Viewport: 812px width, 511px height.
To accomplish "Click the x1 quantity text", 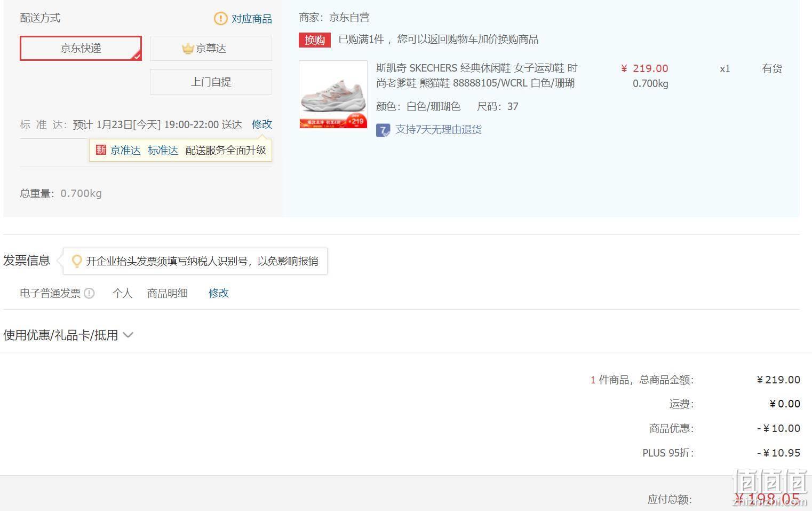I will point(725,68).
